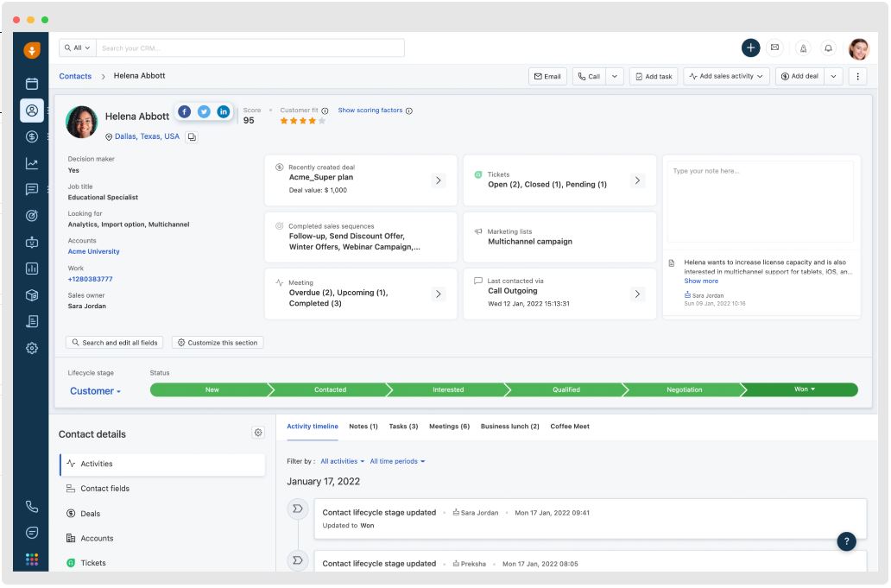This screenshot has width=891, height=588.
Task: Open the Contacts person icon in sidebar
Action: pos(32,111)
